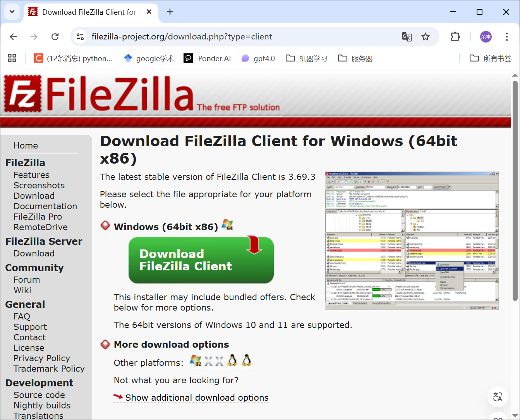Open the Contact link
Screen dimensions: 520x420
tap(29, 337)
